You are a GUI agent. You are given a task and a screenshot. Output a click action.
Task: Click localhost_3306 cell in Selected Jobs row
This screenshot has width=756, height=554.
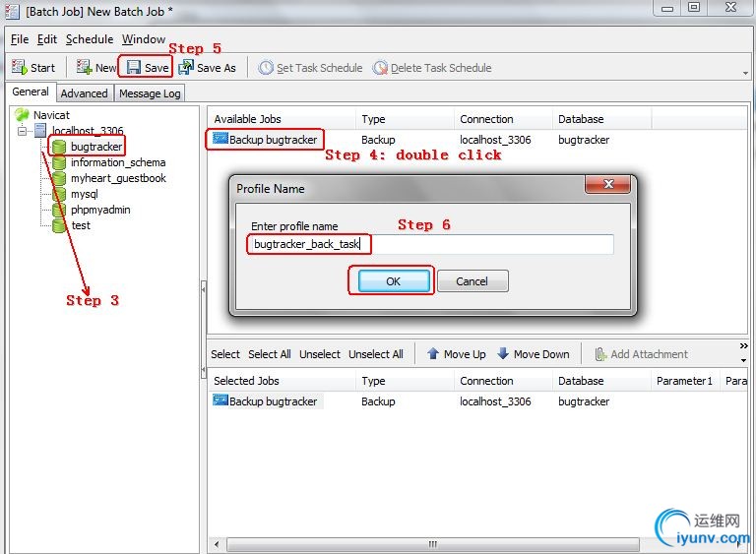495,401
